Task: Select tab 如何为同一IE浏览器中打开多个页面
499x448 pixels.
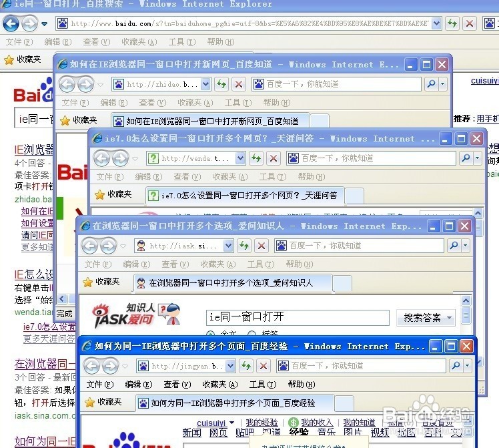Action: [x=235, y=403]
